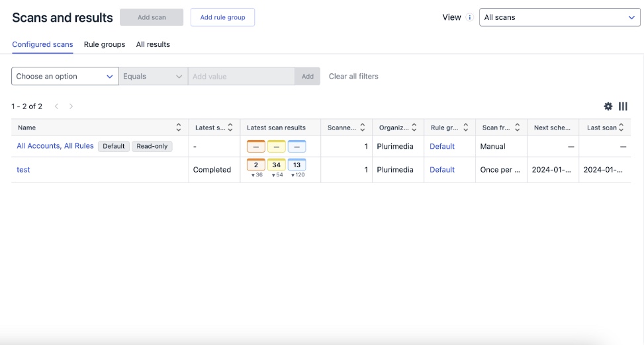Open Default rule group in All Accounts row
Viewport: 644px width, 345px height.
coord(442,146)
